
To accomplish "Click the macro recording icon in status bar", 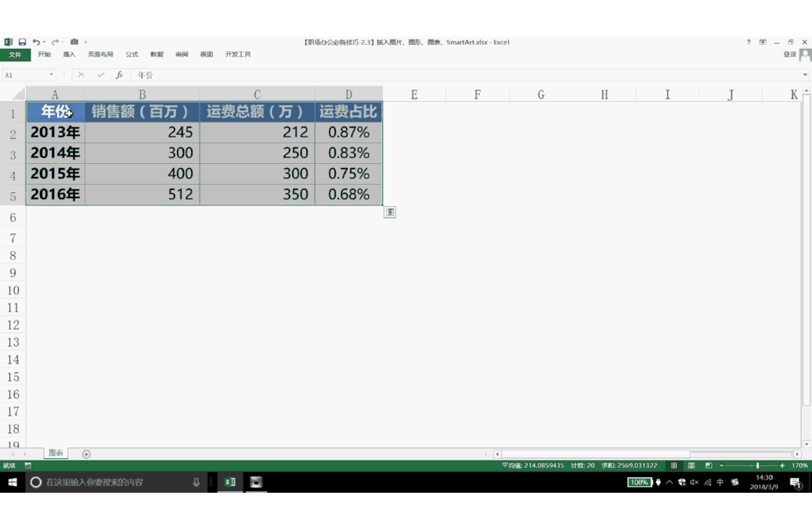I will click(28, 465).
